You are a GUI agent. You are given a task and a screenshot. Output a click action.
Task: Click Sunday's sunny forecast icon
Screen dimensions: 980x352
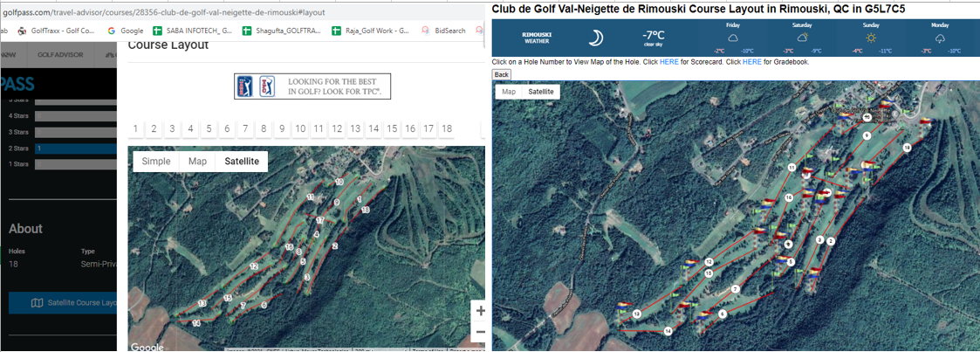[x=871, y=38]
